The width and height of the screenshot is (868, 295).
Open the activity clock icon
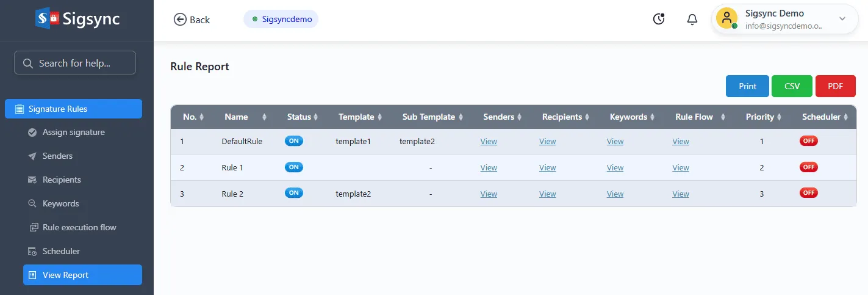659,19
